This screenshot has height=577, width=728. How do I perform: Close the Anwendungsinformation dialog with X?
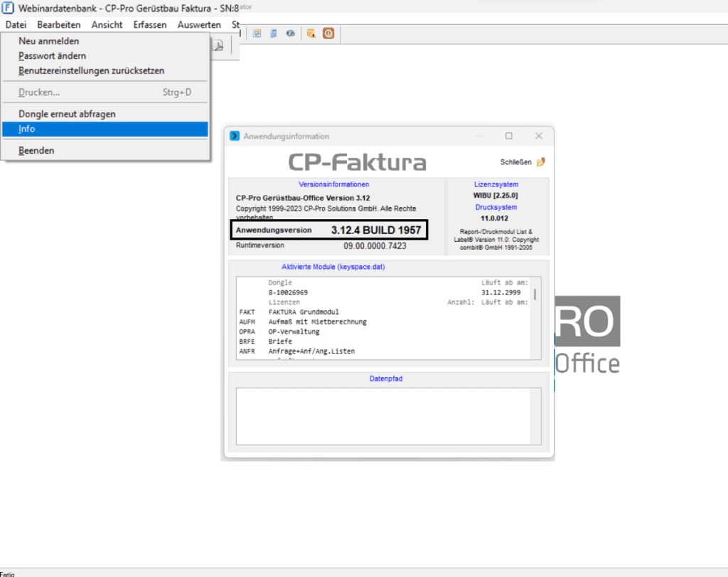(x=539, y=136)
